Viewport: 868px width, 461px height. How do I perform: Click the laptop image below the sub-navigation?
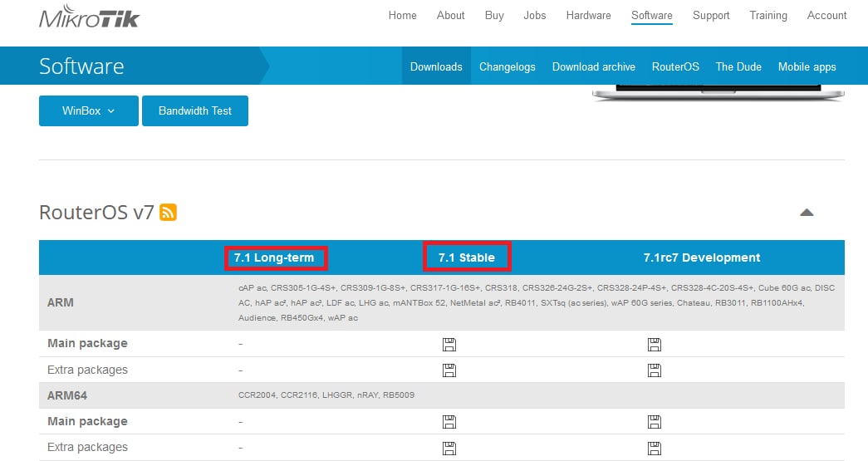point(718,92)
